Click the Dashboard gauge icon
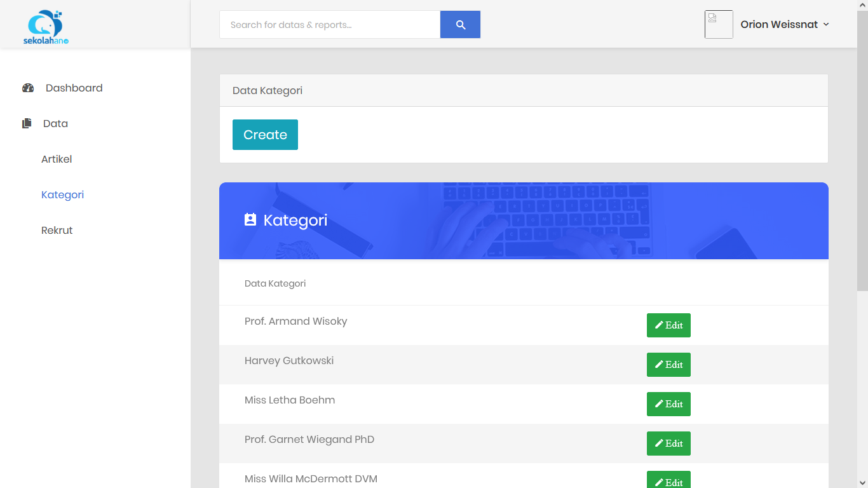The height and width of the screenshot is (488, 868). [28, 88]
